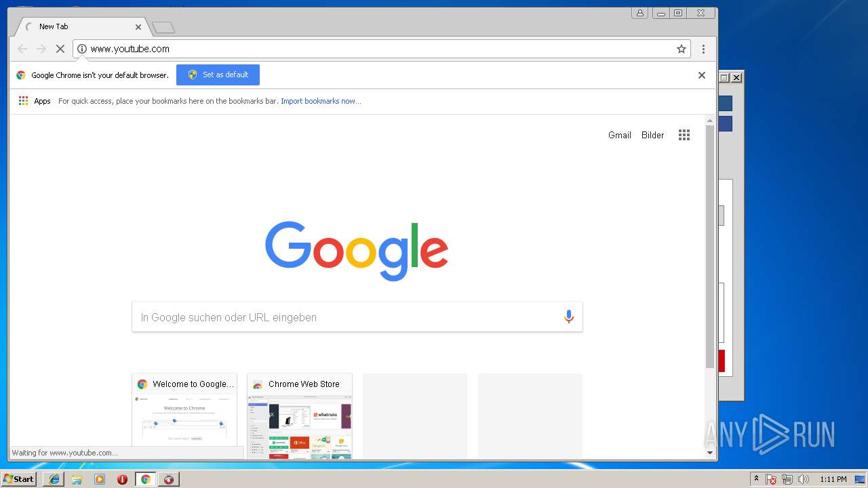Screen dimensions: 868x488
Task: Switch to Chrome taskbar button
Action: click(145, 479)
